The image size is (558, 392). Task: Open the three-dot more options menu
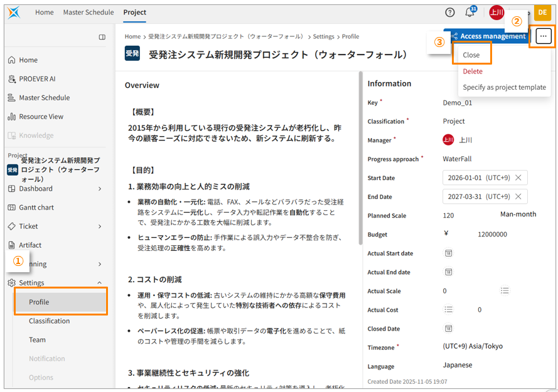[x=543, y=36]
